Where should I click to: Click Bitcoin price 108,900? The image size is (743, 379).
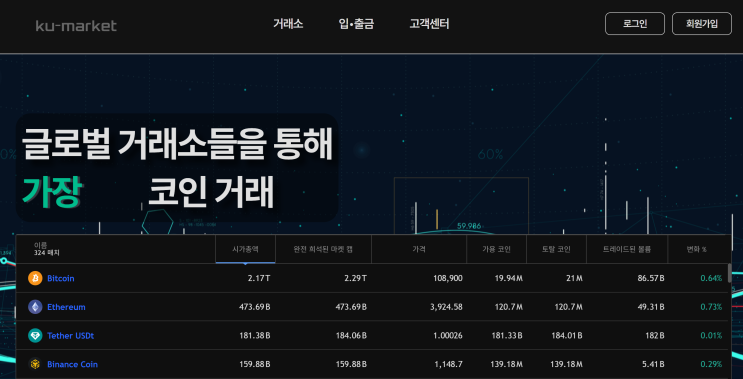tap(448, 279)
